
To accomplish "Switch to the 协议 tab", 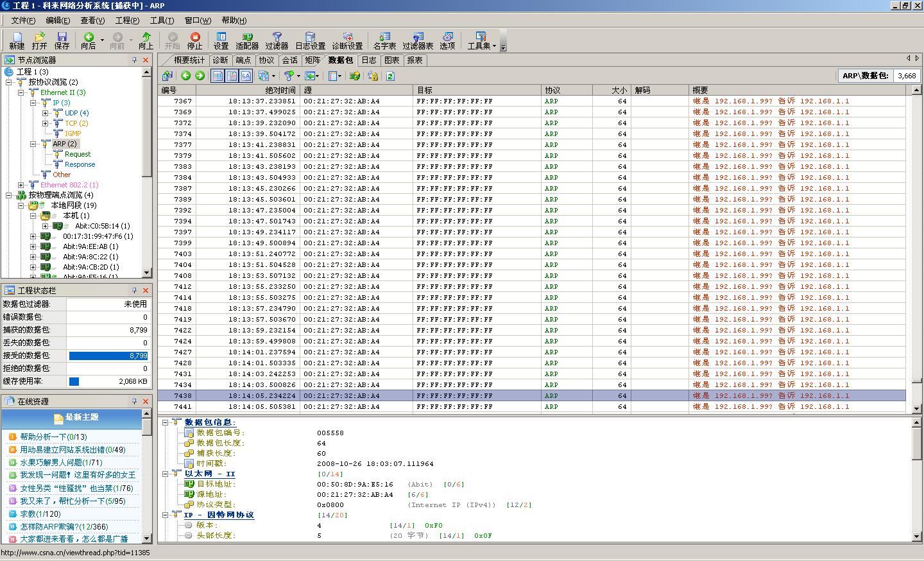I will click(x=266, y=60).
